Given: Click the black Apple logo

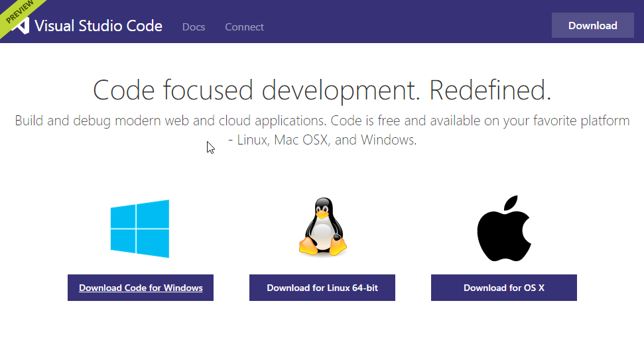Looking at the screenshot, I should 504,228.
